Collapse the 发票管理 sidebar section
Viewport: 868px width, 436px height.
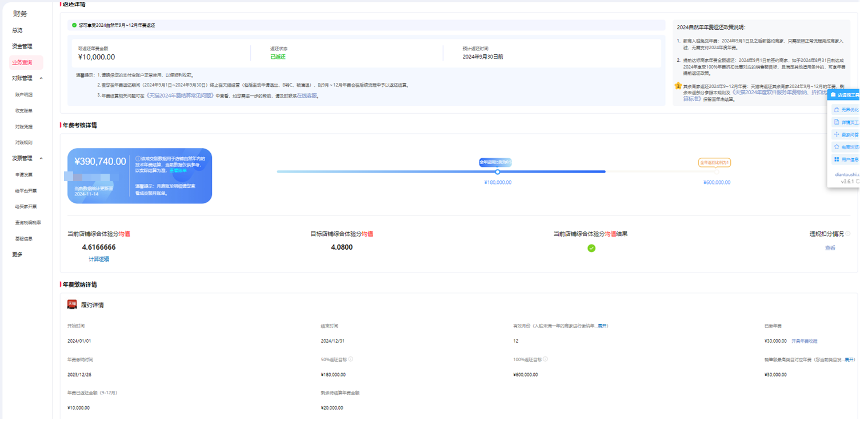(41, 158)
